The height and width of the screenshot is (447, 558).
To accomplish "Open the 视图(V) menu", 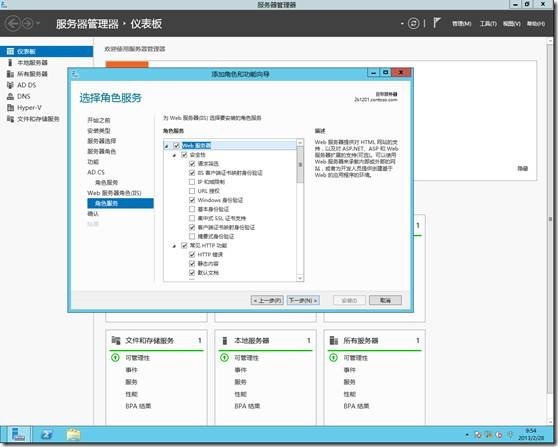I will pos(512,24).
